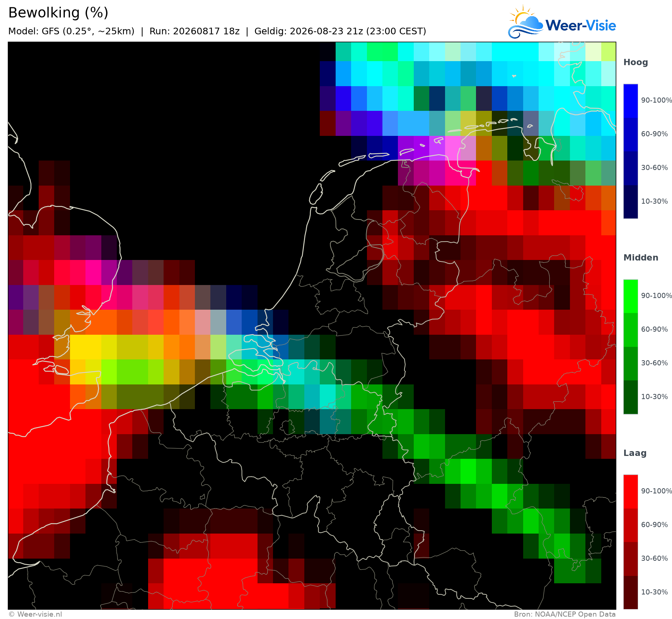Select the Laag 30-60% dark red swatch
Viewport: 672px width, 619px height.
(630, 559)
